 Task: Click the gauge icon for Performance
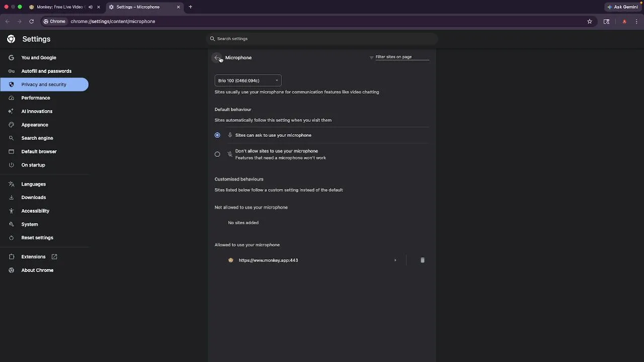click(11, 98)
